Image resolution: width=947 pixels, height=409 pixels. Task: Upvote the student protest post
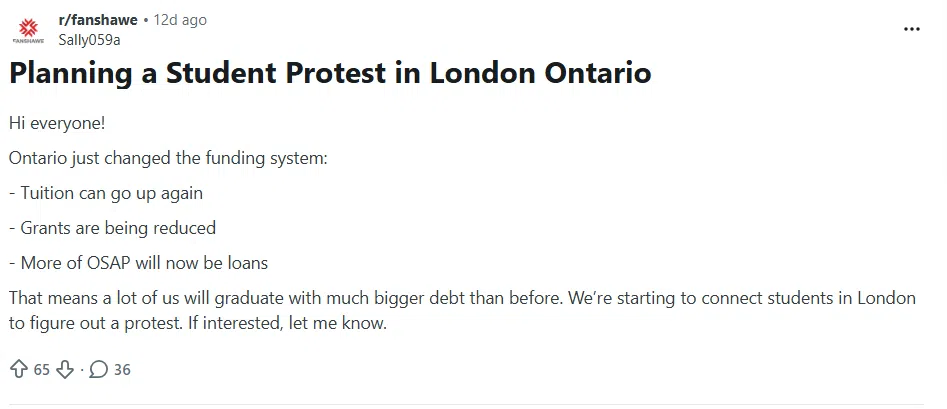coord(18,369)
